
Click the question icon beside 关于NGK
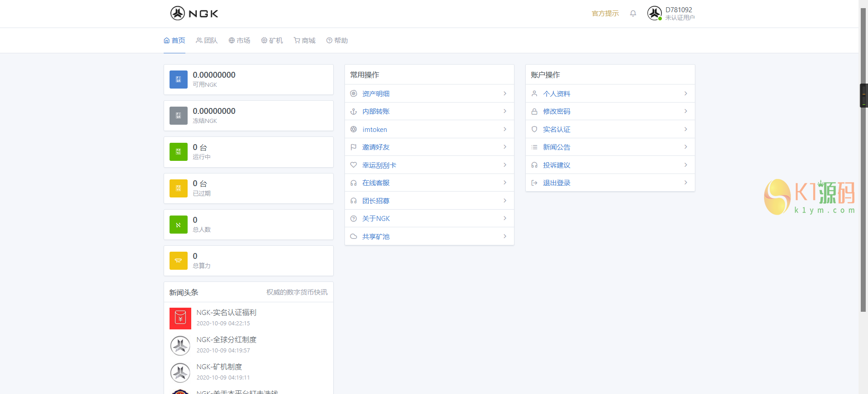click(x=354, y=218)
